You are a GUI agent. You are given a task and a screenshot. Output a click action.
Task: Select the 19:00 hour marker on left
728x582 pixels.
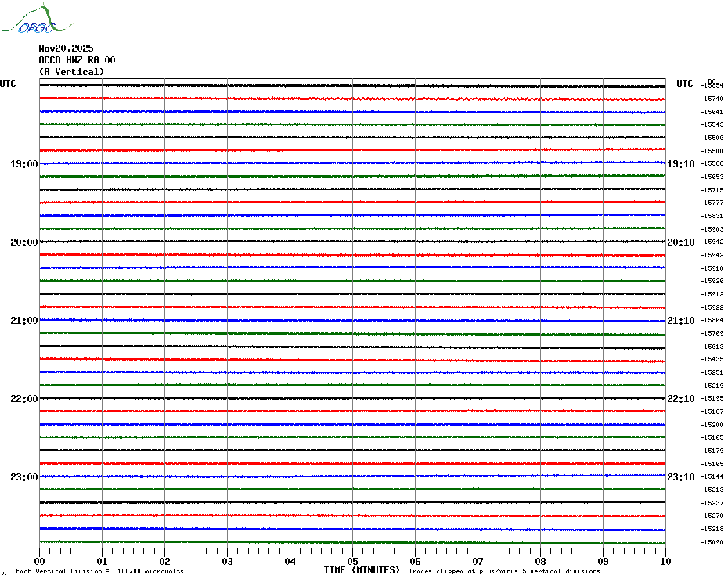(23, 164)
